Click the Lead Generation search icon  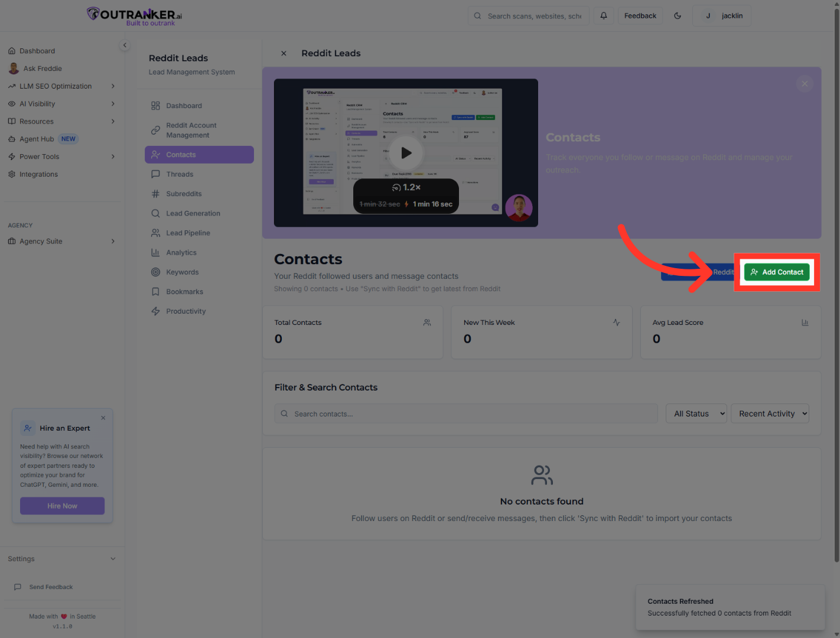(x=155, y=213)
